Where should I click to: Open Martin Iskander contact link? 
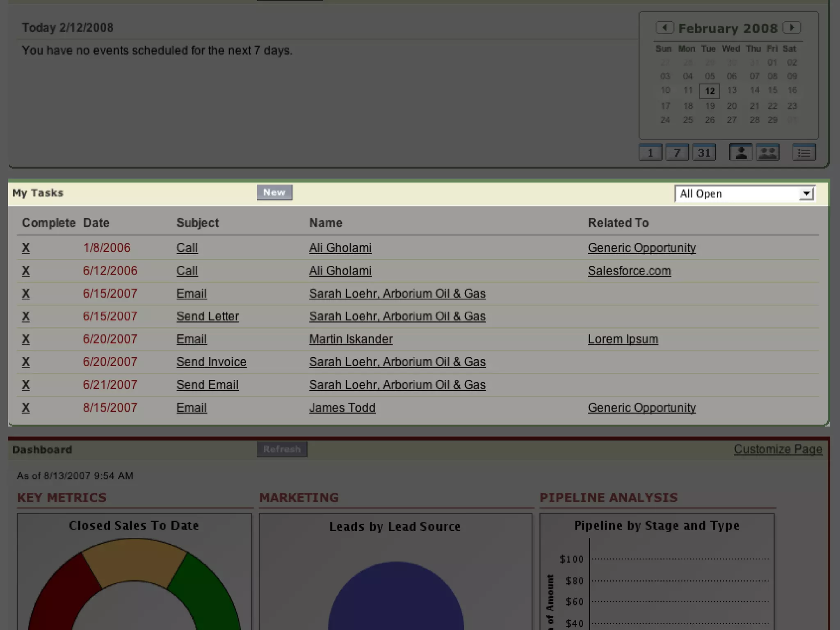coord(351,339)
